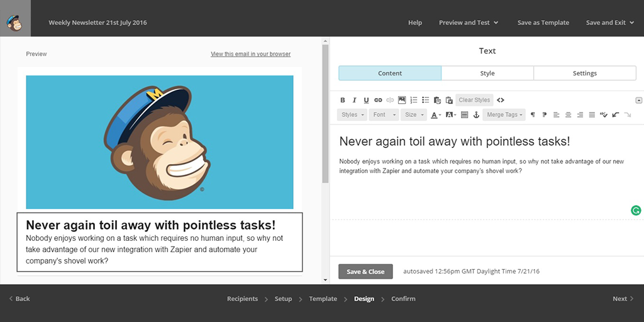The image size is (644, 322).
Task: Switch to the Settings tab
Action: (584, 73)
